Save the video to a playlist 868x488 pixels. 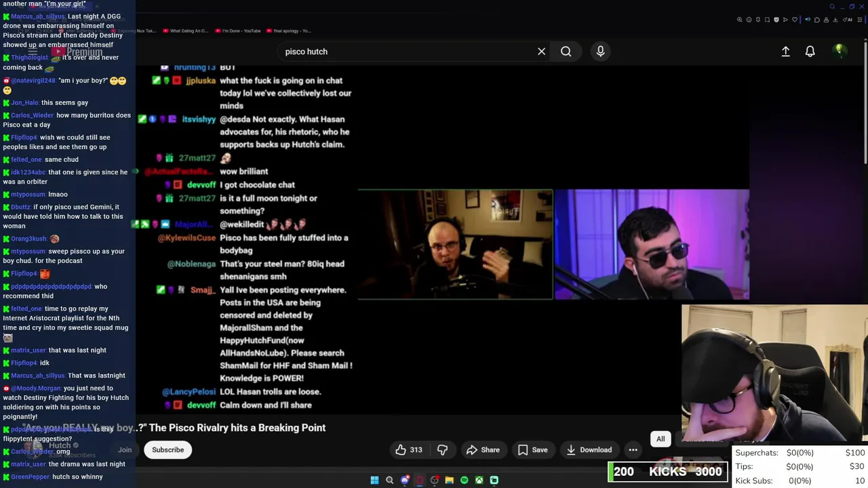(532, 449)
